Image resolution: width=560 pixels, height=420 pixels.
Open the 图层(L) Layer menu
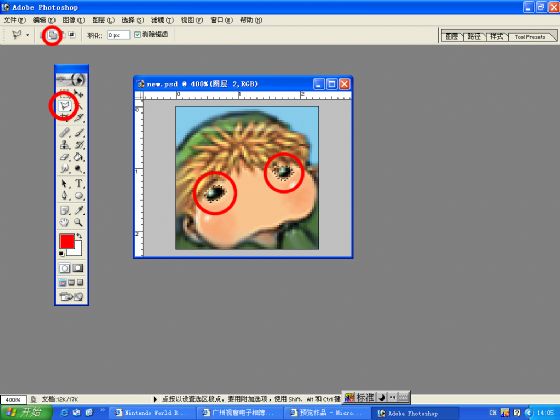coord(103,20)
